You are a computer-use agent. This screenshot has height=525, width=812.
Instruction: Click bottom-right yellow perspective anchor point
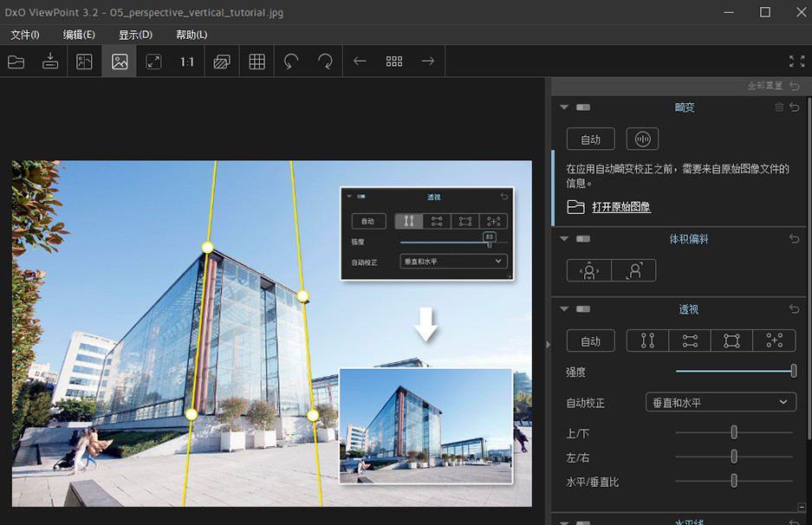click(x=312, y=415)
